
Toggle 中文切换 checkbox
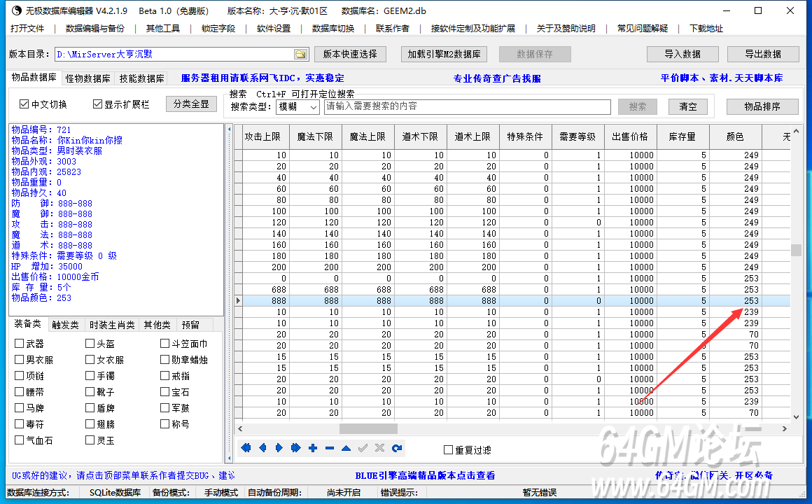24,104
